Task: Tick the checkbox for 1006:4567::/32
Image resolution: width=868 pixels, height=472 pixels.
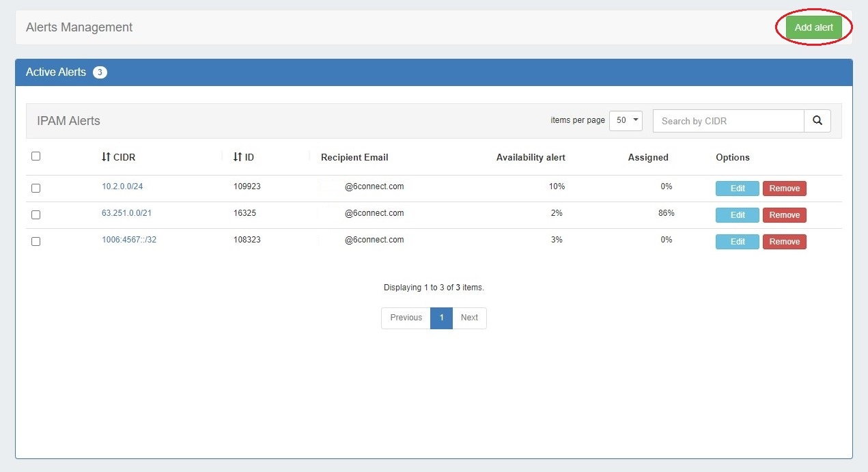Action: (x=36, y=242)
